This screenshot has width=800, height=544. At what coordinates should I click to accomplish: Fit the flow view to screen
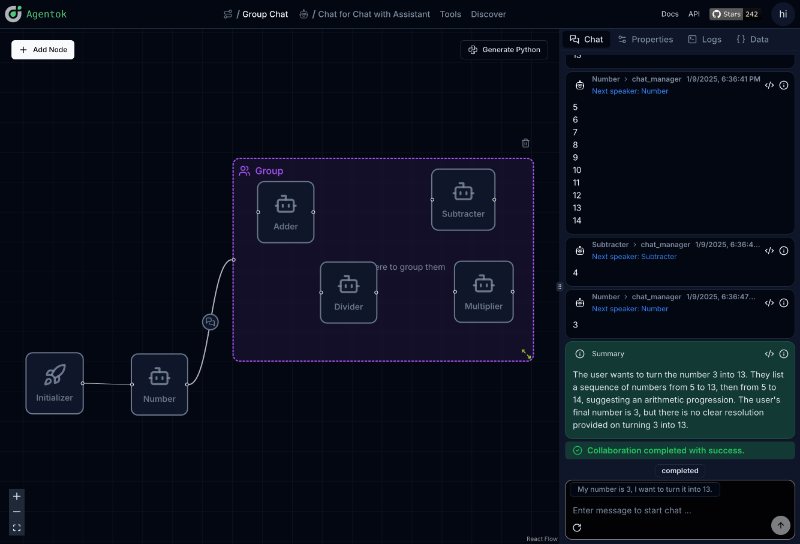(17, 527)
